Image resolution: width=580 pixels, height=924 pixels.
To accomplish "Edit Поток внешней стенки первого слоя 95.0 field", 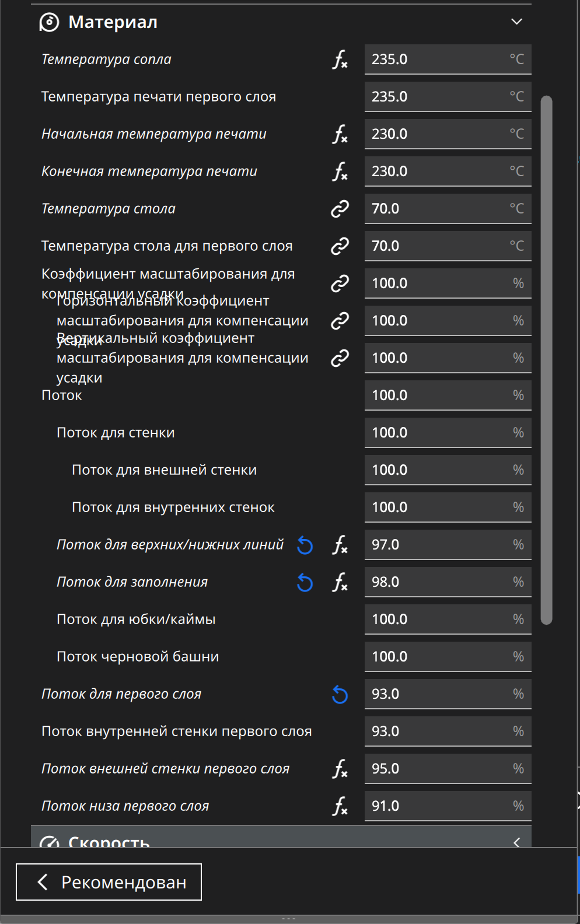I will tap(448, 769).
